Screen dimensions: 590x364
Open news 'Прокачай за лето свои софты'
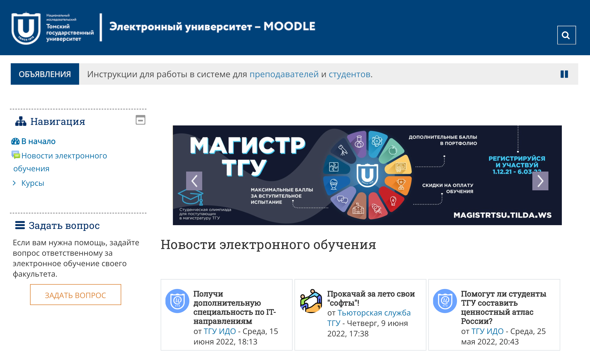pyautogui.click(x=371, y=298)
